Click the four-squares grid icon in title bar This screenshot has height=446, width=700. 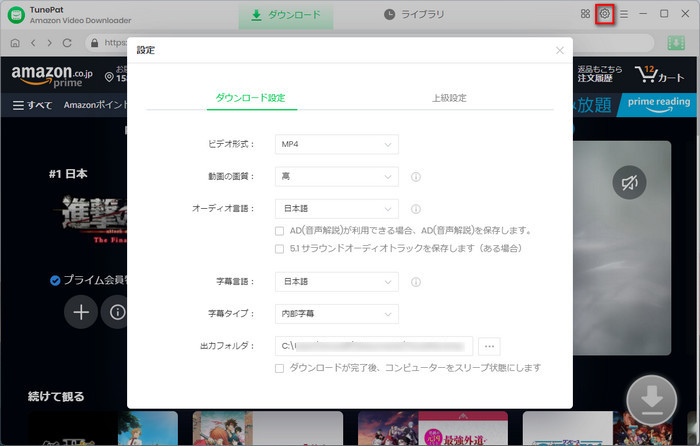click(585, 14)
